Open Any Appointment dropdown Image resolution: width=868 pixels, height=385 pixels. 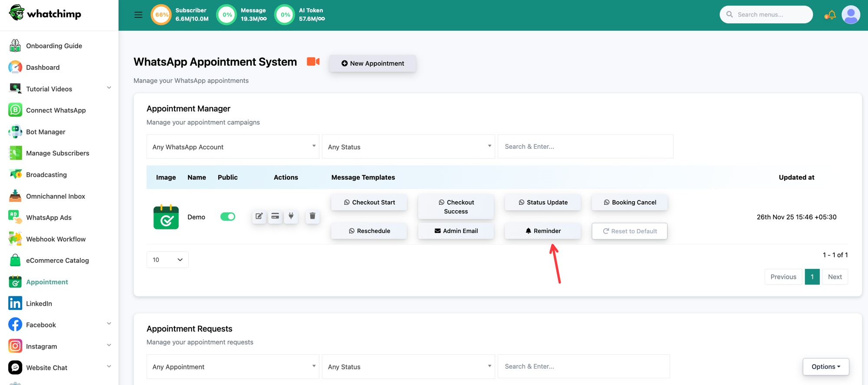coord(233,366)
